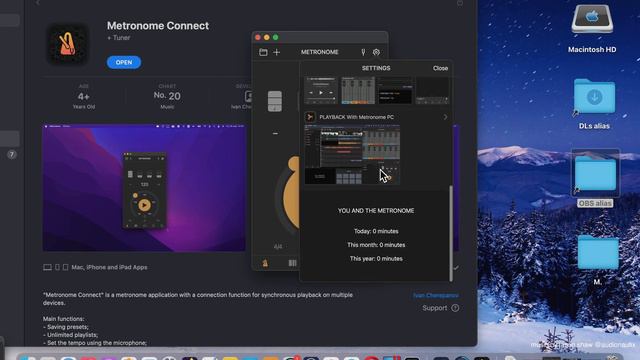Switch to the bars tab icon at bottom
Screen dimensions: 640x360
tap(293, 263)
